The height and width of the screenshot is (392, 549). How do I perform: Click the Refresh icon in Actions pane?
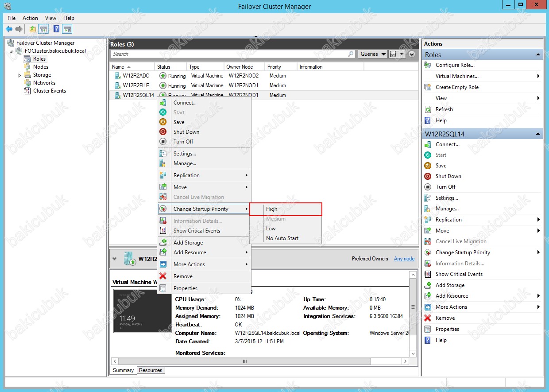point(428,109)
